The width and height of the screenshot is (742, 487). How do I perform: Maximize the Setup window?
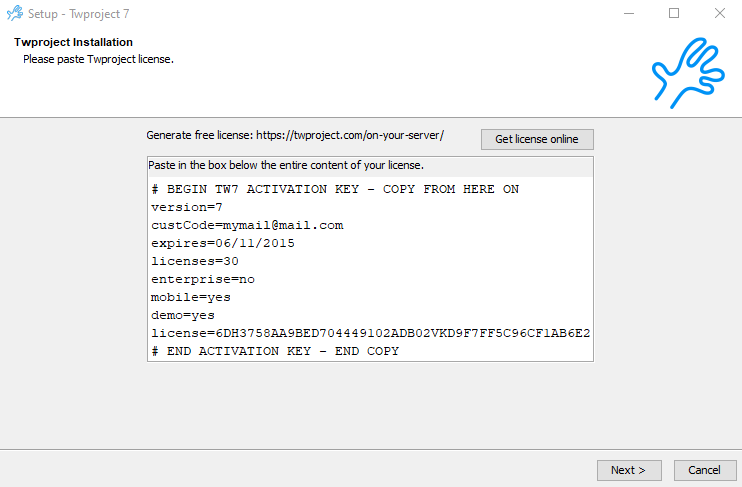(674, 14)
